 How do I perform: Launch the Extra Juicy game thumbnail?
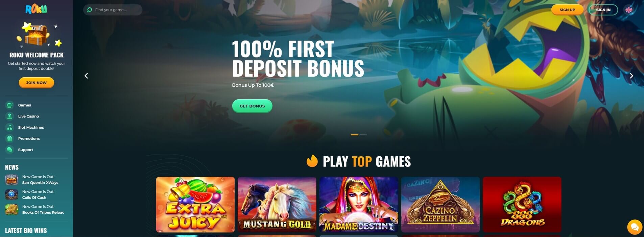195,205
